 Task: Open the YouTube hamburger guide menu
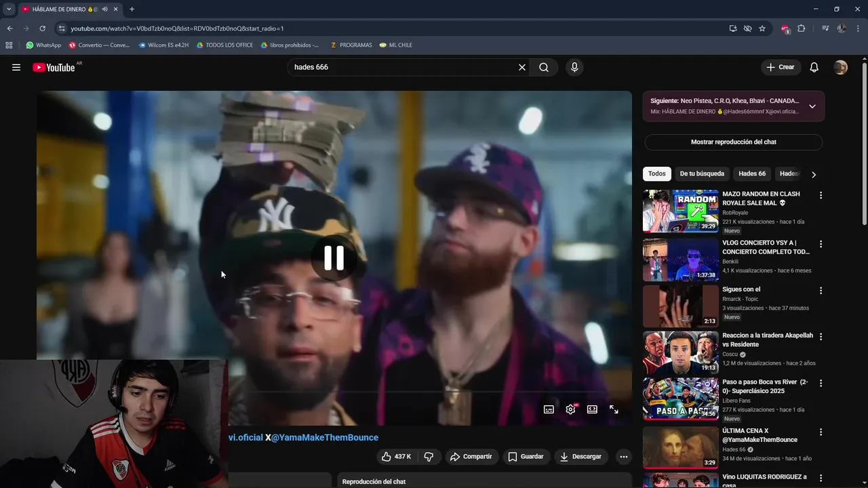[x=16, y=67]
